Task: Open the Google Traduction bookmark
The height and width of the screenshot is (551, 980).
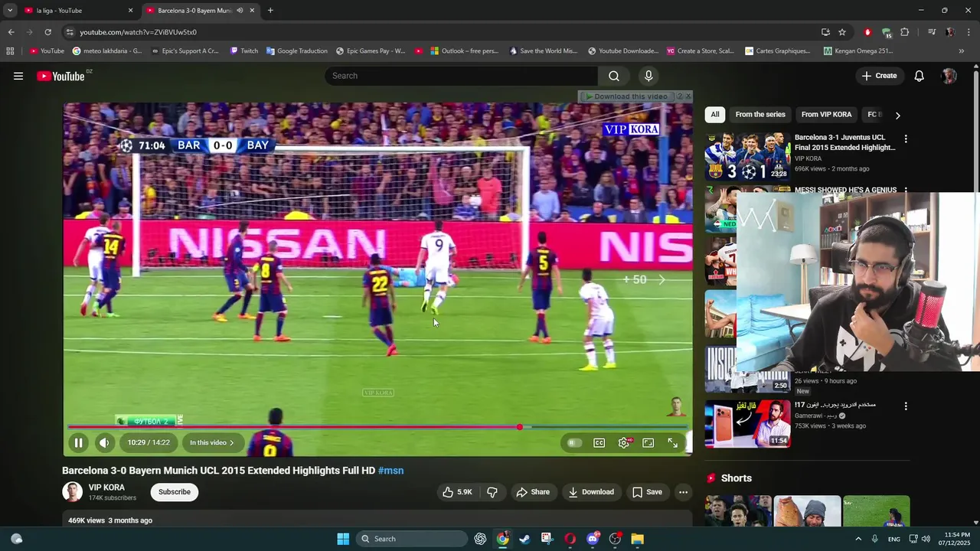Action: point(296,51)
